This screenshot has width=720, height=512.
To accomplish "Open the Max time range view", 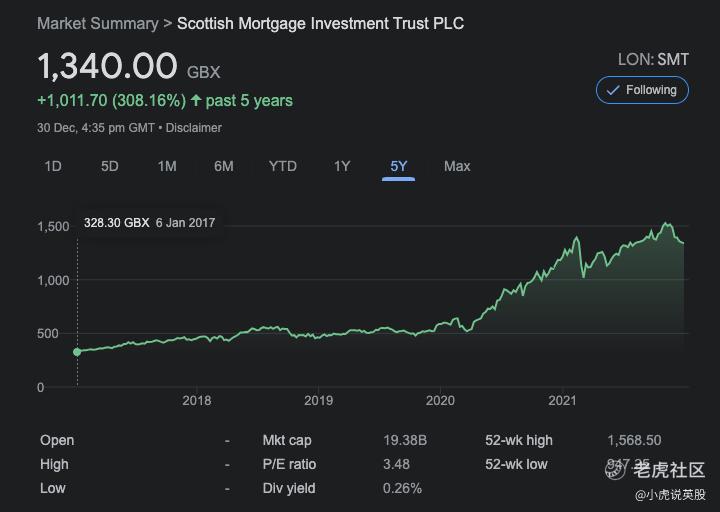I will coord(457,166).
